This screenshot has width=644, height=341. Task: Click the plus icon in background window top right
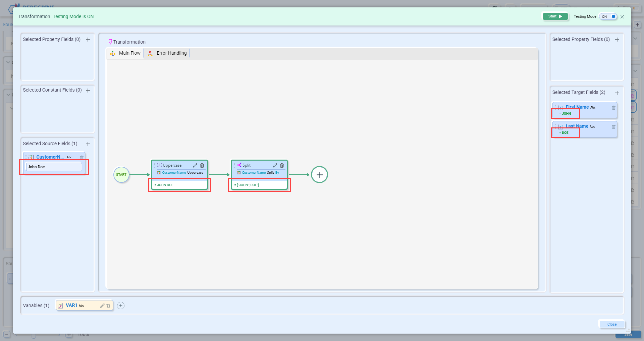pos(638,25)
